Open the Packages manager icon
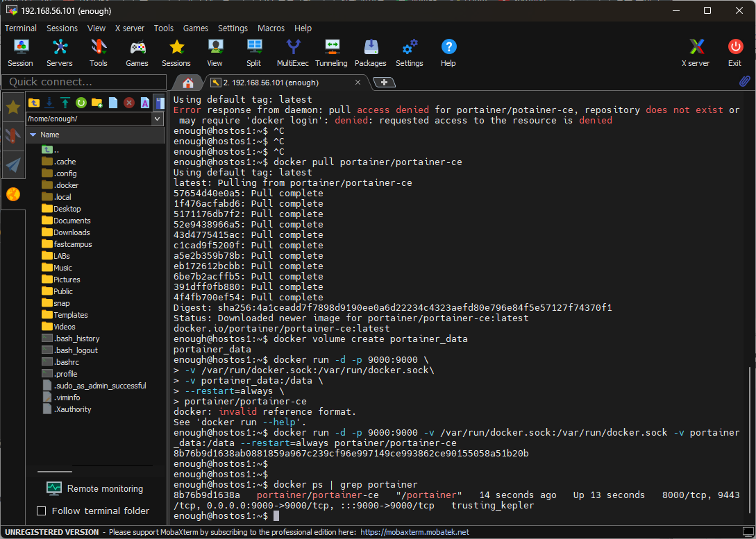The image size is (756, 539). coord(370,53)
